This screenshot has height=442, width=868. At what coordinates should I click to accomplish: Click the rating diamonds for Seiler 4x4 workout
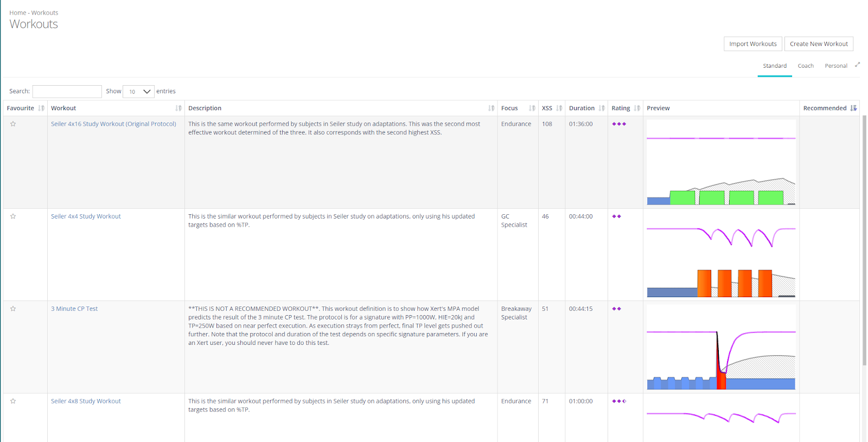coord(616,216)
